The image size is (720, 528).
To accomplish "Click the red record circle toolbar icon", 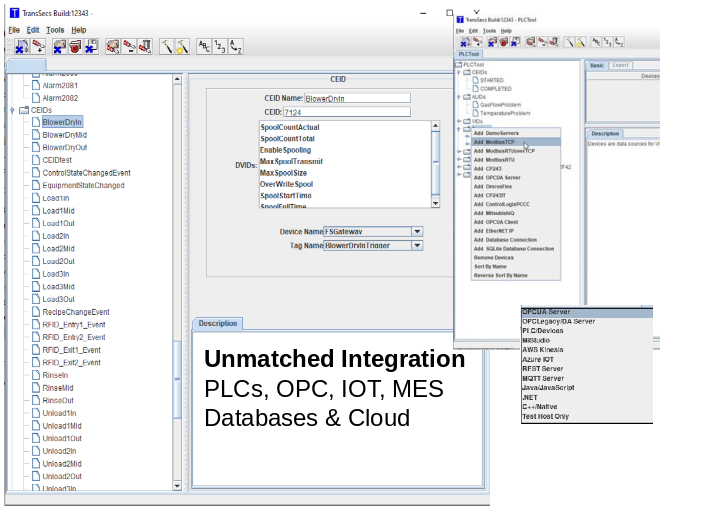I will pos(74,47).
